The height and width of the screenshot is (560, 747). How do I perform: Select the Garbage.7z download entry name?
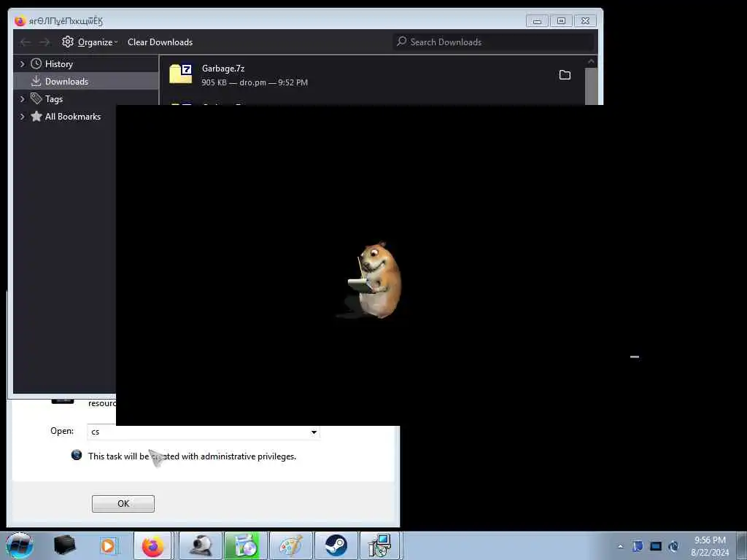tap(223, 69)
